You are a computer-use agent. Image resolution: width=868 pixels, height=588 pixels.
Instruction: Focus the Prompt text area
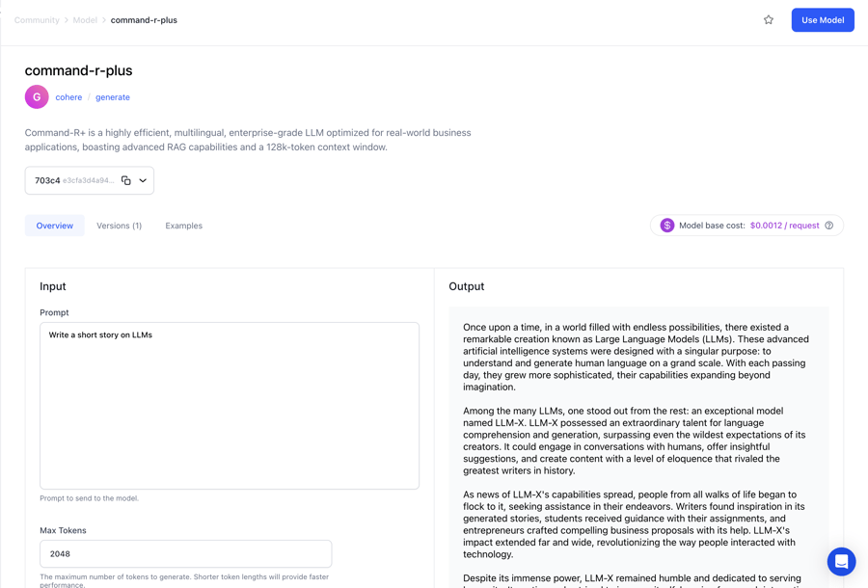[230, 405]
